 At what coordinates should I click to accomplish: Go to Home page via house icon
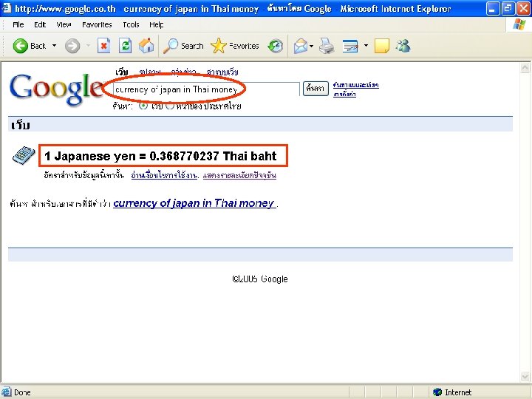click(146, 46)
